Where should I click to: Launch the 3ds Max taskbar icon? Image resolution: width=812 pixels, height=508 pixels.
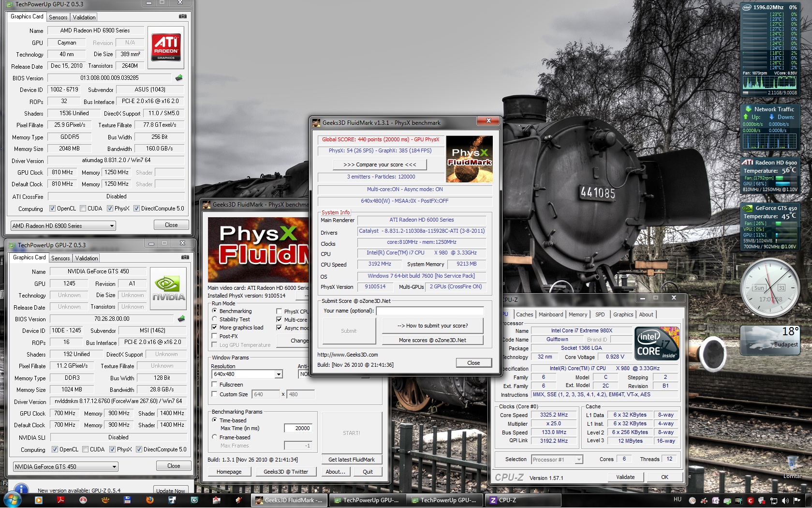click(194, 500)
